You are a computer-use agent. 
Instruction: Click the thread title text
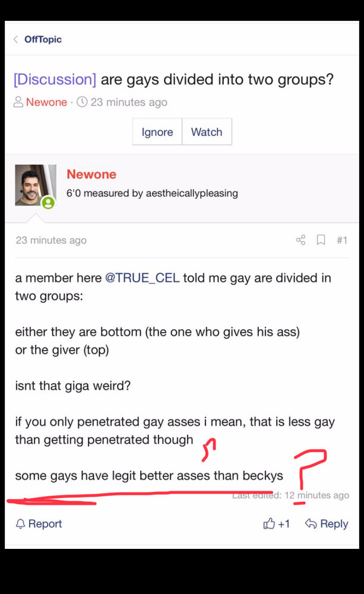point(217,80)
